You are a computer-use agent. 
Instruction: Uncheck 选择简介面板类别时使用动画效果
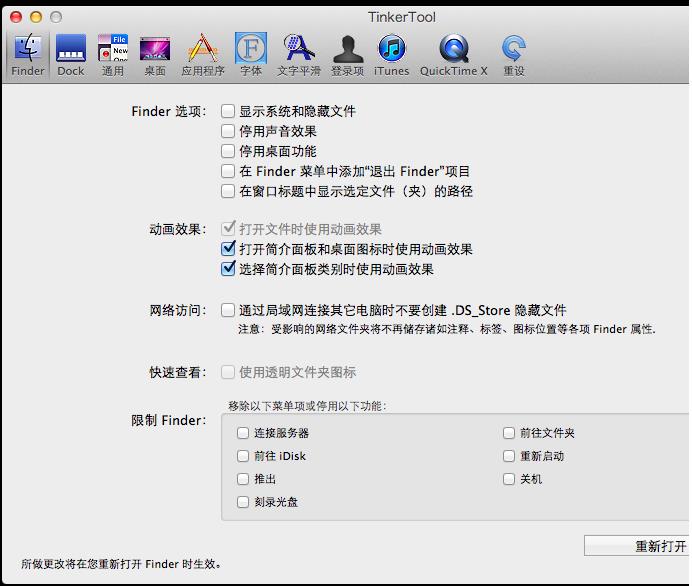(x=228, y=269)
